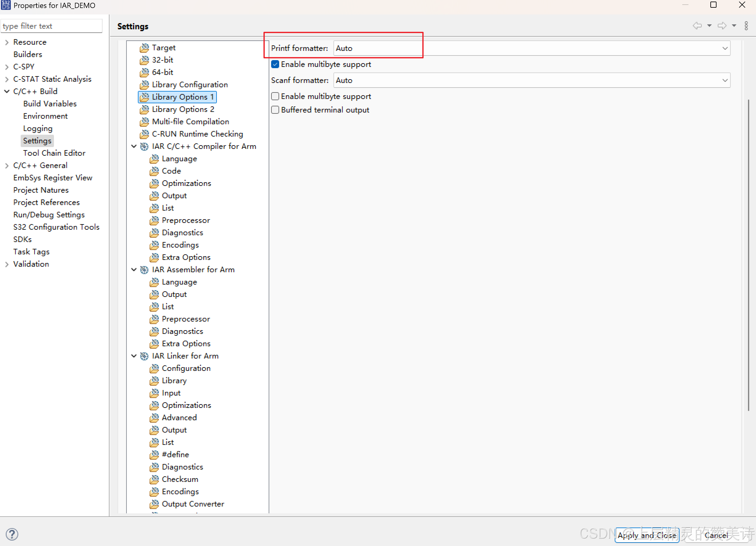Open the Scanf formatter dropdown
756x546 pixels.
pyautogui.click(x=725, y=80)
